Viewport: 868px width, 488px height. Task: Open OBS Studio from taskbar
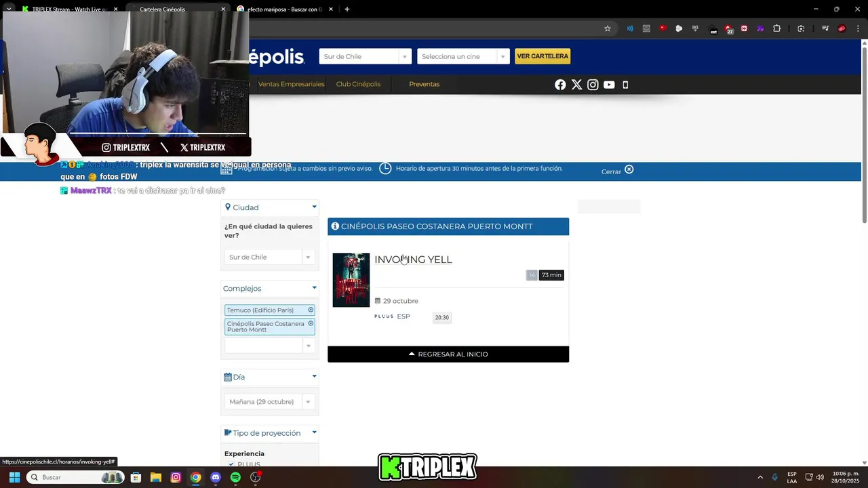point(256,477)
